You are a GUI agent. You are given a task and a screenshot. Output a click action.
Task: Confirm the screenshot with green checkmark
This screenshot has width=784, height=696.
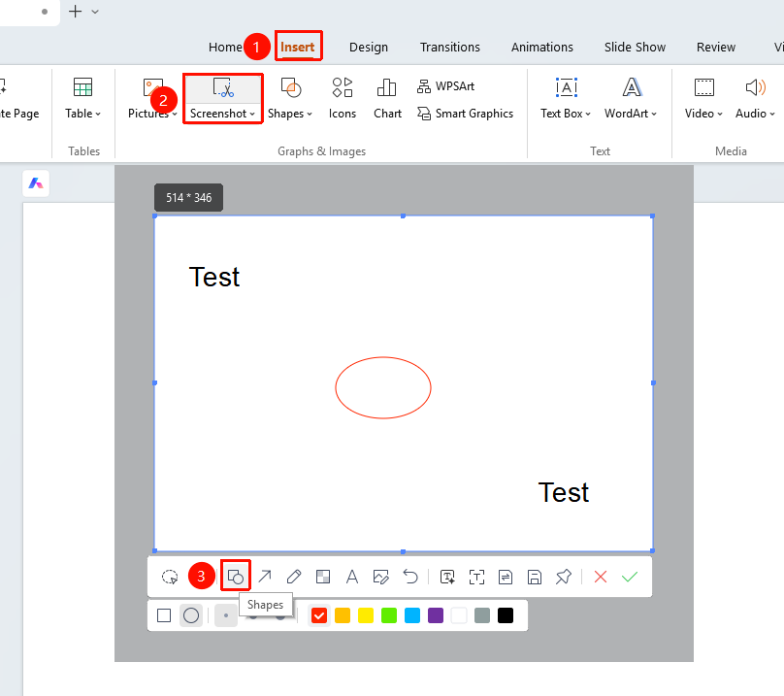630,577
